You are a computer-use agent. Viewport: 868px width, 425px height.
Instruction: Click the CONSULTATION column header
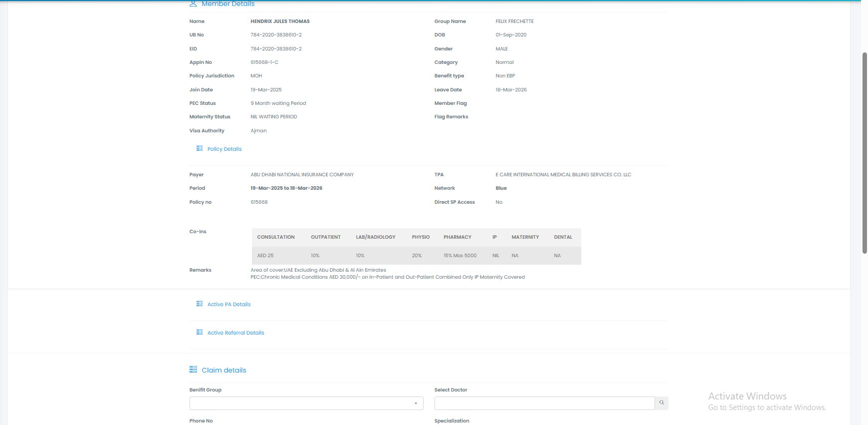(275, 237)
